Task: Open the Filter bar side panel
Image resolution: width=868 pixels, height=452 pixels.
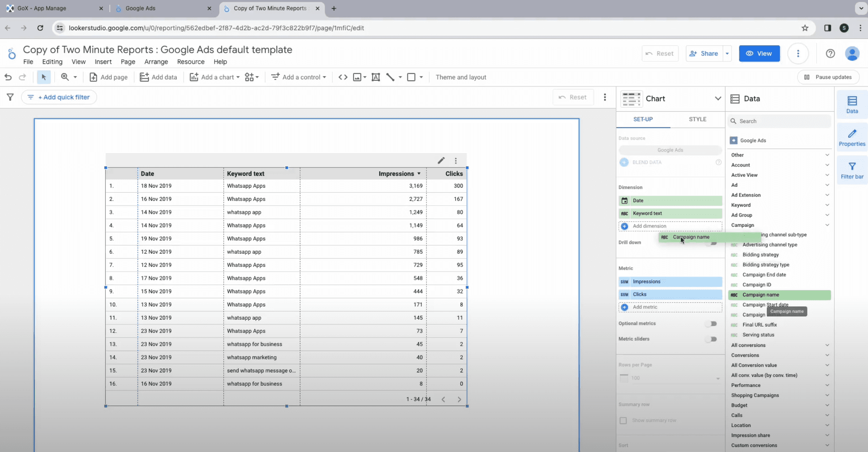Action: tap(852, 170)
